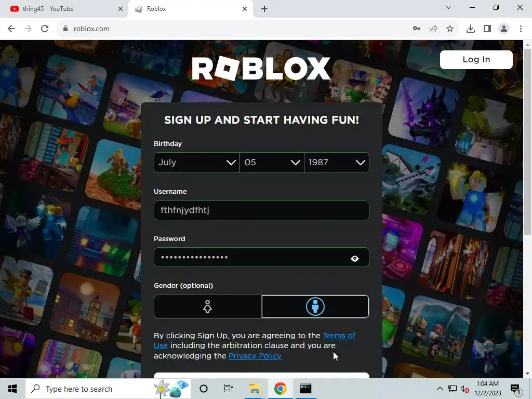Toggle the Chrome side panel icon
Image resolution: width=532 pixels, height=399 pixels.
487,29
